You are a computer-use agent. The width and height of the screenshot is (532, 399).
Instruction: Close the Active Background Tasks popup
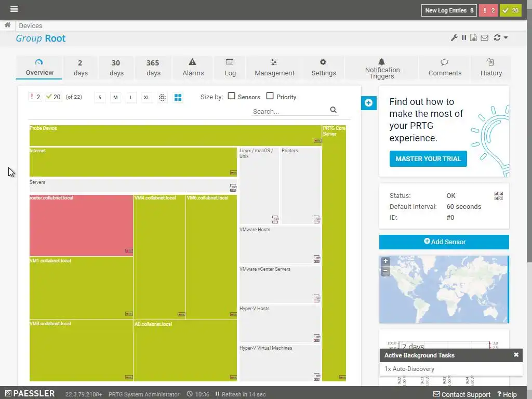(x=516, y=354)
